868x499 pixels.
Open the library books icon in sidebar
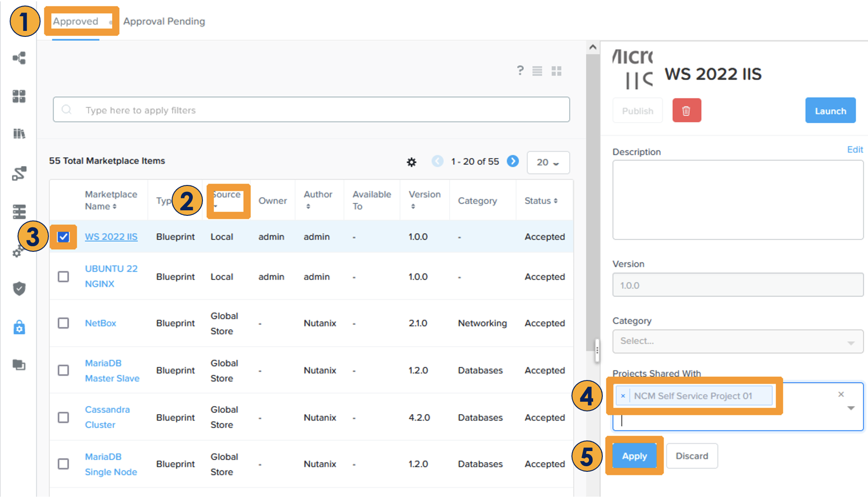point(19,134)
